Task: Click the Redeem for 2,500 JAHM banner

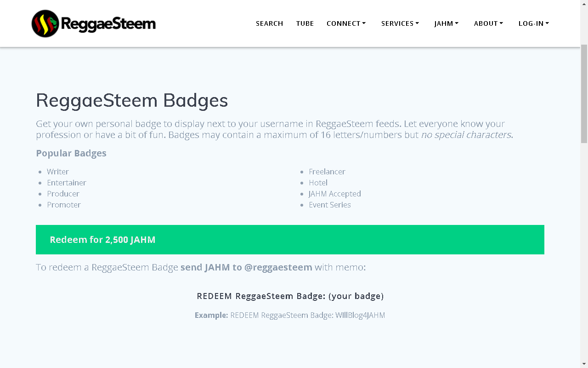Action: pyautogui.click(x=290, y=239)
